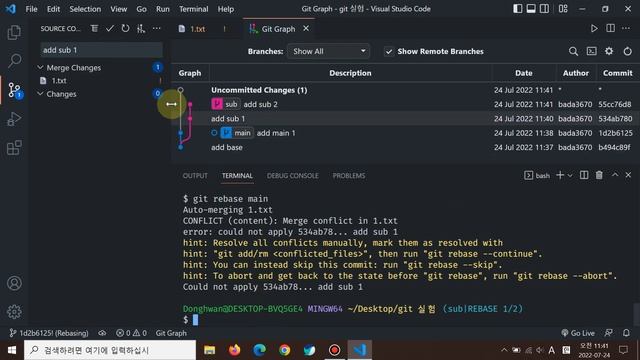Toggle Show Remote Branches checkbox
The width and height of the screenshot is (640, 360).
click(389, 51)
